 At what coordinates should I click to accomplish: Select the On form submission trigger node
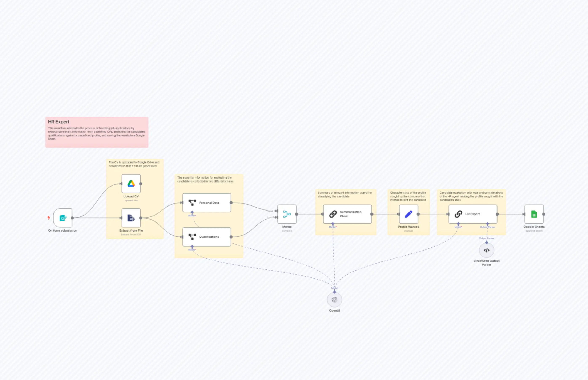(63, 218)
